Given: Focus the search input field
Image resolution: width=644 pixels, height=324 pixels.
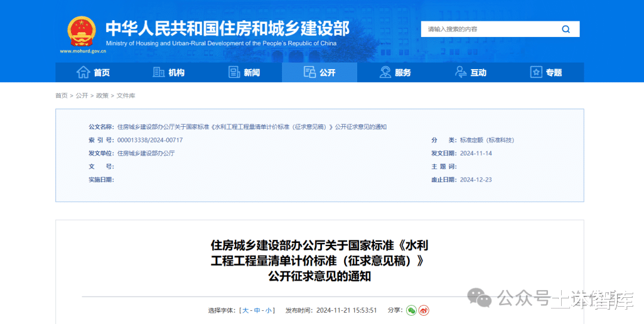Looking at the screenshot, I should [491, 29].
